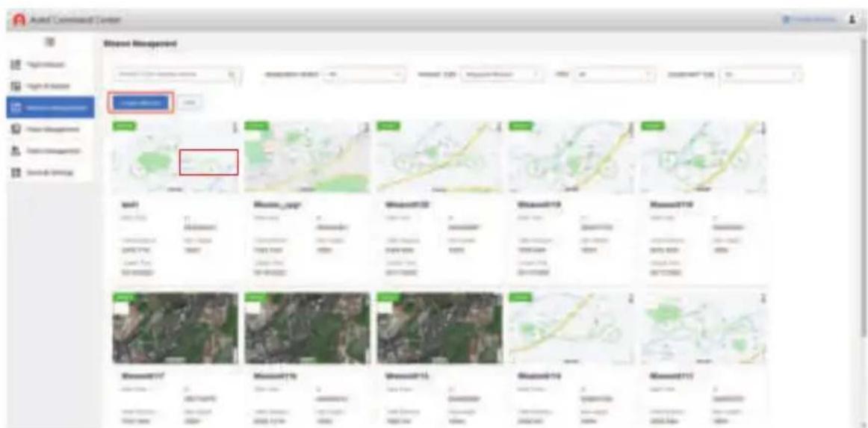Open more options on the top row's fourth card
Viewport: 868px width, 428px height.
(x=631, y=127)
